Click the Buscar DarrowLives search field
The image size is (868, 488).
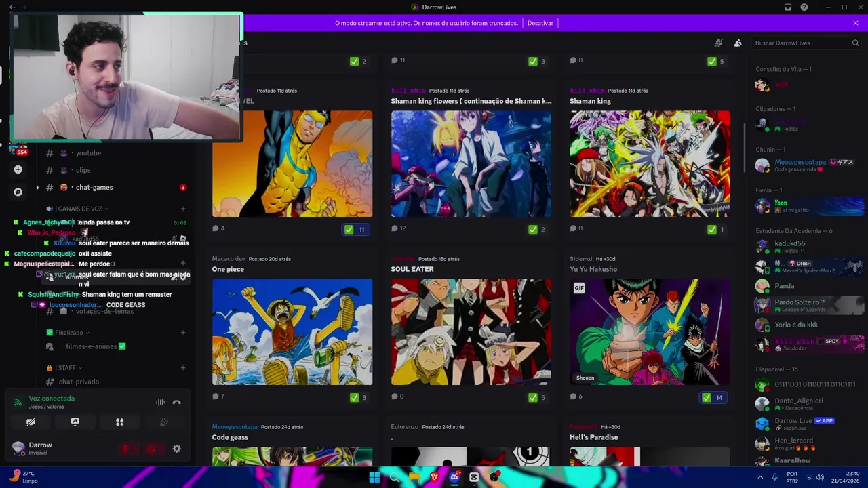pyautogui.click(x=806, y=43)
